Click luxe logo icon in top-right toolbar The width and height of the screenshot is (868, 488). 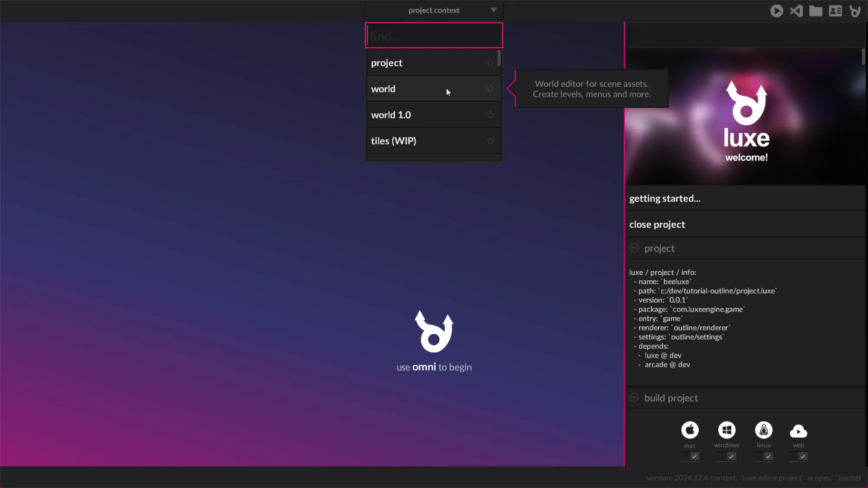pyautogui.click(x=855, y=11)
